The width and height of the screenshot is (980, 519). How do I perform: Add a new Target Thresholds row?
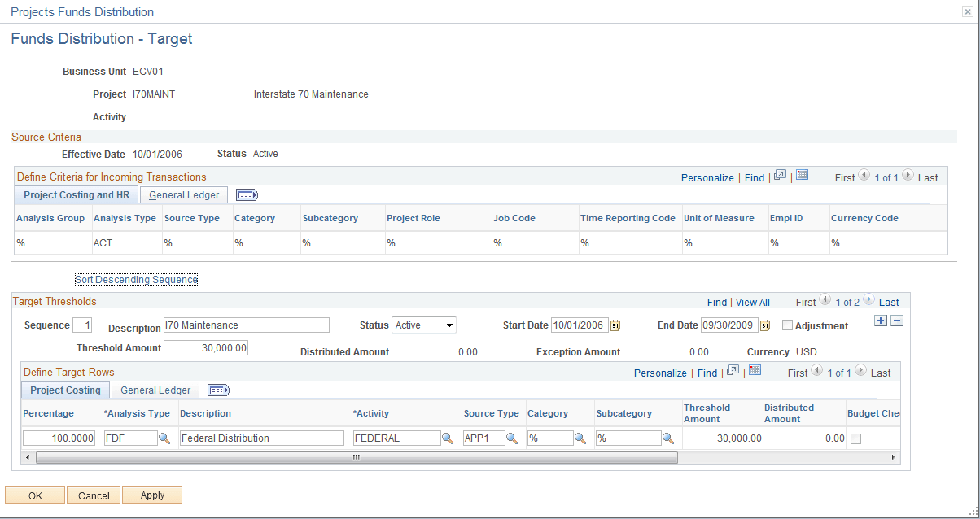[x=880, y=321]
